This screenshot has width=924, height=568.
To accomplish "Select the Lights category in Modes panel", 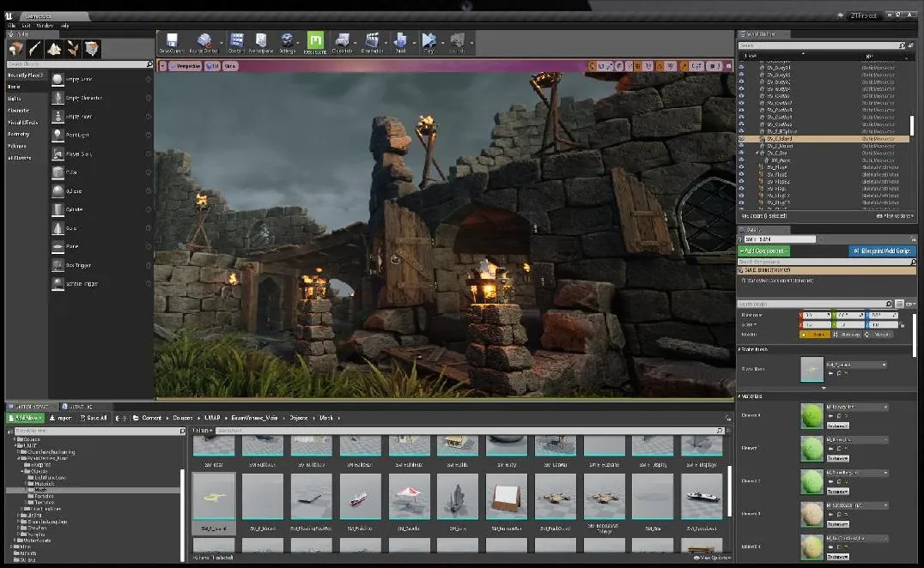I will [x=15, y=99].
